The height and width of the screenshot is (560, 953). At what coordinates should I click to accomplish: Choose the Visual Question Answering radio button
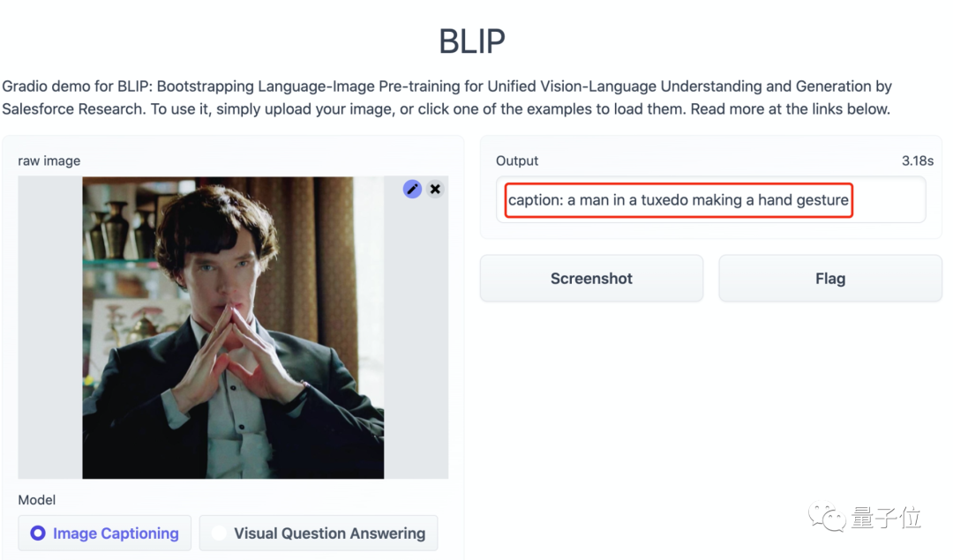coord(220,534)
